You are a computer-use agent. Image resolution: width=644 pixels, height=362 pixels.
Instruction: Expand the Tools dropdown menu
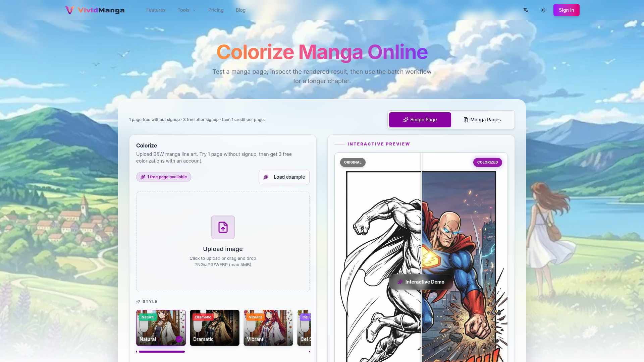(186, 10)
